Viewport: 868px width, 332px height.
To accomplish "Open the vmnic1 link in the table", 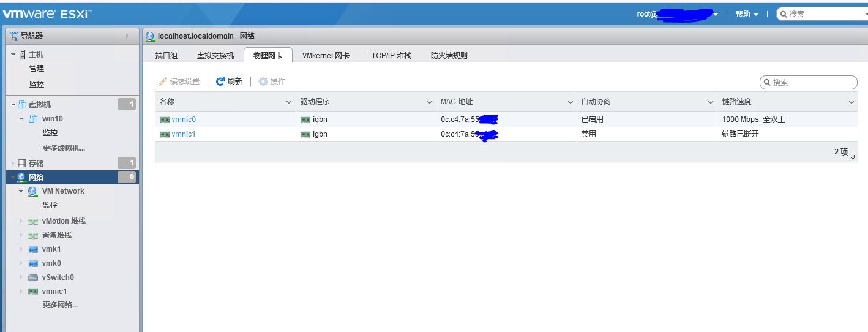I will click(184, 134).
